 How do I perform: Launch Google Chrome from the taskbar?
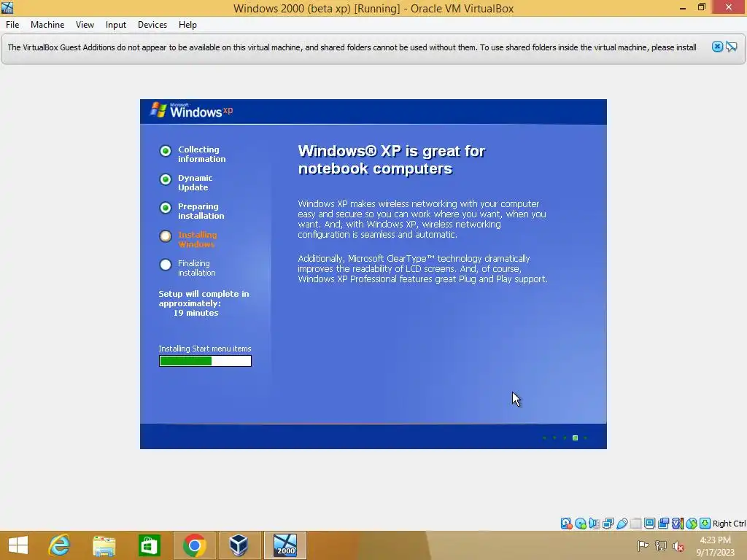194,545
